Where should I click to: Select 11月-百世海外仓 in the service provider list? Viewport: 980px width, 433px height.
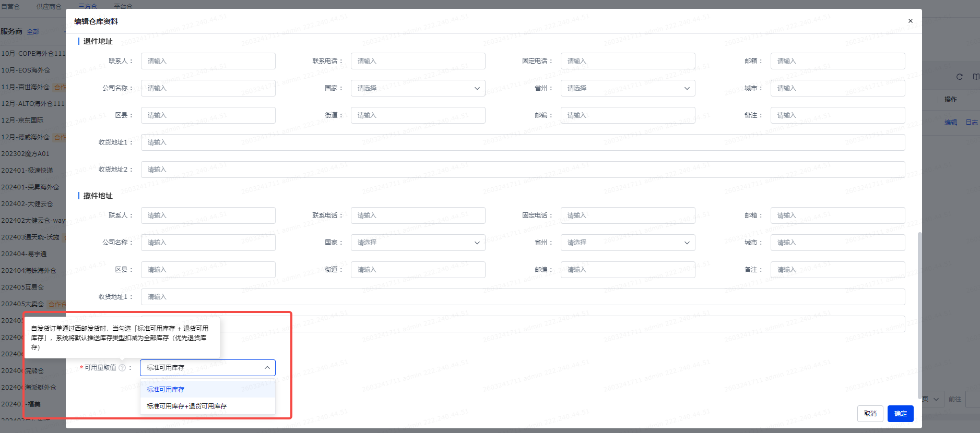pos(25,87)
